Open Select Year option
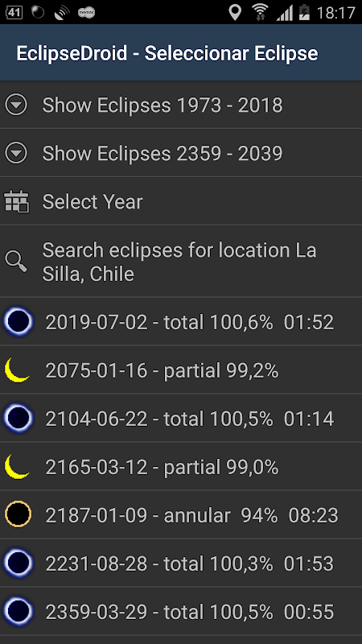 [x=181, y=202]
